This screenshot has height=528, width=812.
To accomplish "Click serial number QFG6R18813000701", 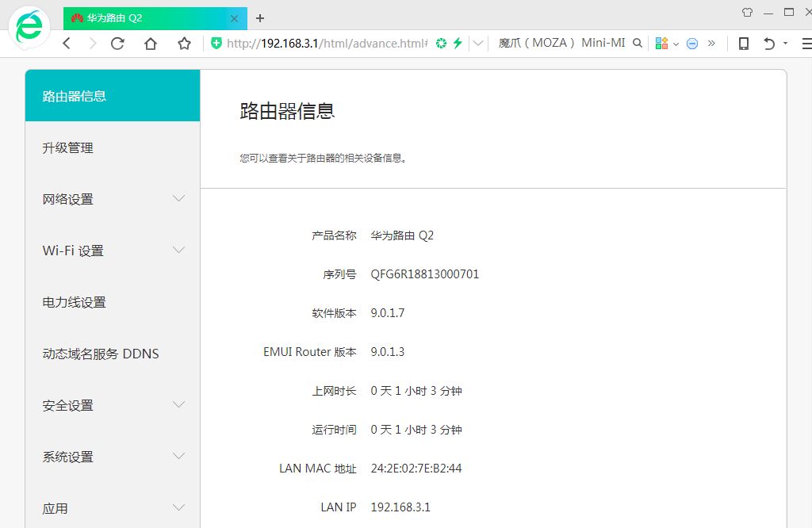I will tap(425, 274).
